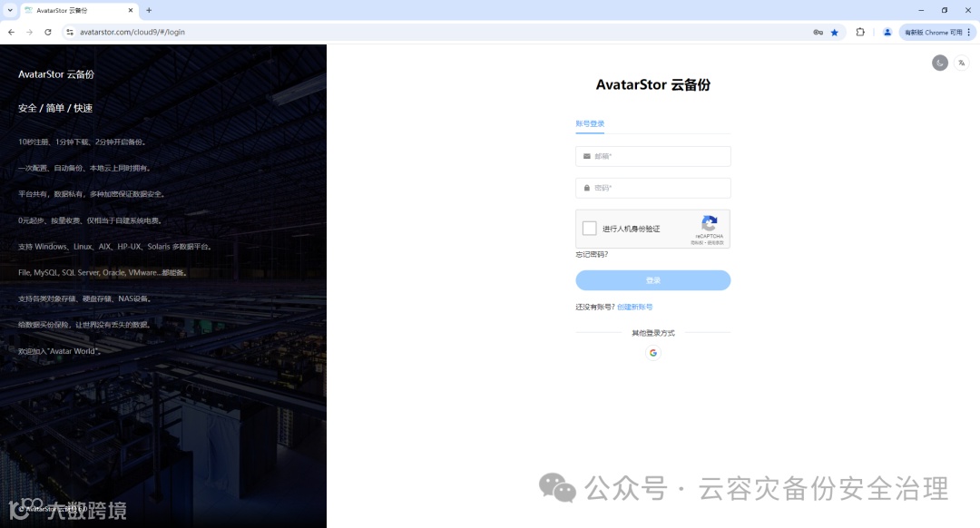Viewport: 980px width, 528px height.
Task: Click the 还没有账号? prompt text
Action: (595, 307)
